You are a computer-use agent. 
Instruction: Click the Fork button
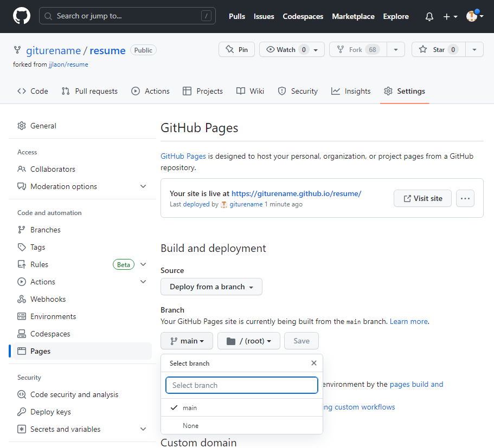[x=358, y=49]
